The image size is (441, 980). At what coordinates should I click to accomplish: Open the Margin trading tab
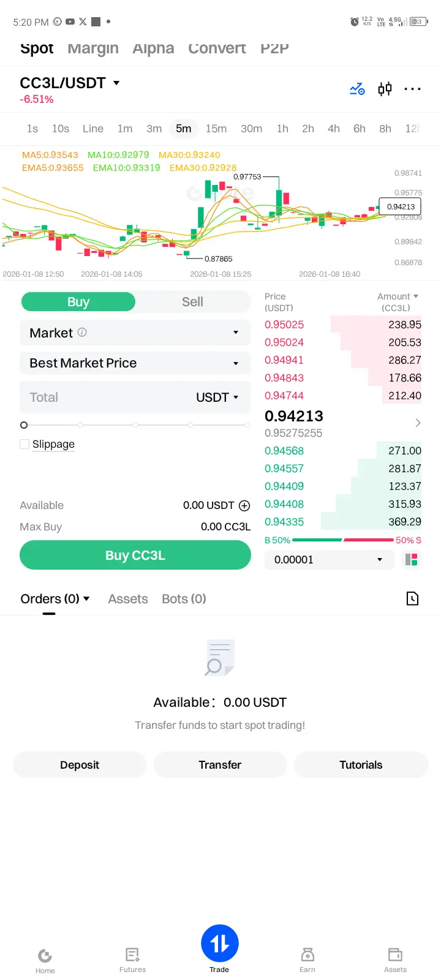point(93,48)
